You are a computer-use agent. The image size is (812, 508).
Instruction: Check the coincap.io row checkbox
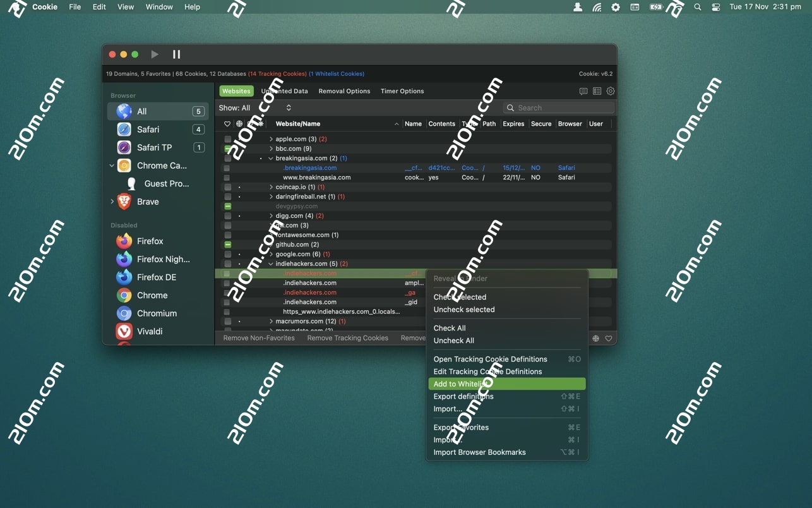228,187
